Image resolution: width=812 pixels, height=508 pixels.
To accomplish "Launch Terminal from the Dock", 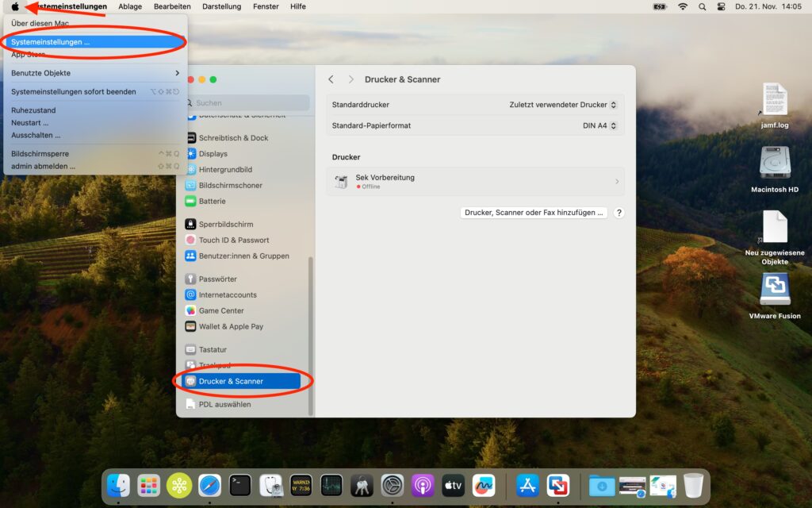I will 240,485.
